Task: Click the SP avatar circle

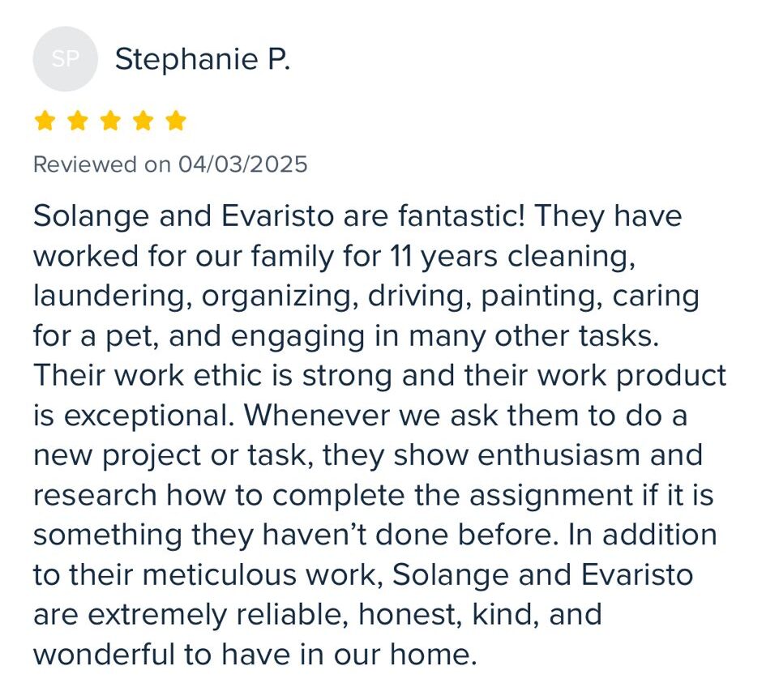Action: point(65,59)
